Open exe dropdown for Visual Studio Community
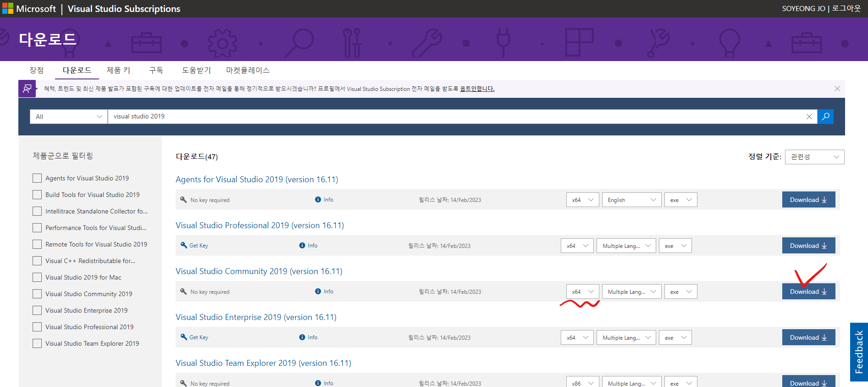 pos(680,292)
